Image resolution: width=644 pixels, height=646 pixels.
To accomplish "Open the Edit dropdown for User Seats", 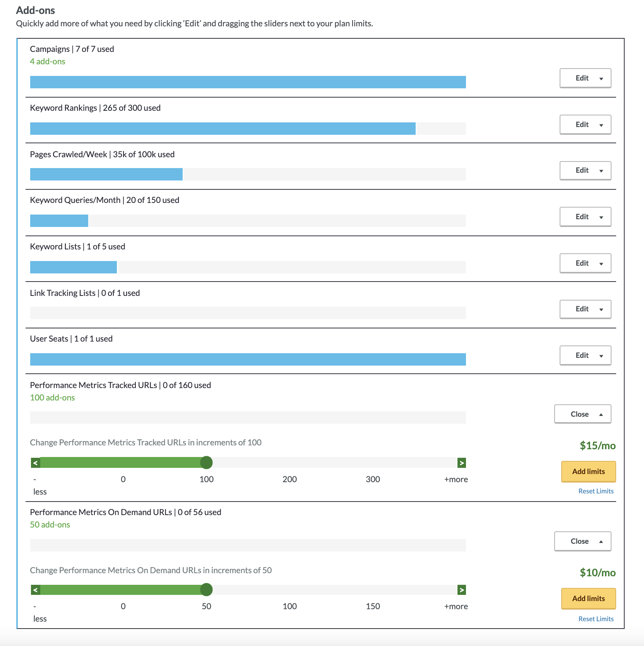I will 585,355.
